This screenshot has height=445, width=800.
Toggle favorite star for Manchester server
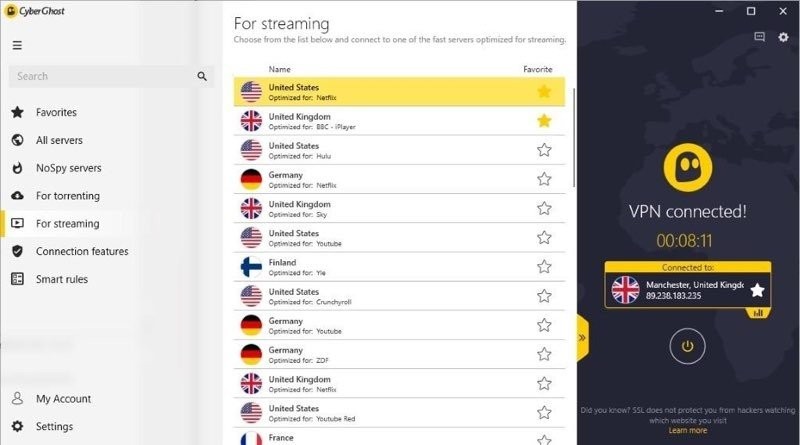(757, 290)
